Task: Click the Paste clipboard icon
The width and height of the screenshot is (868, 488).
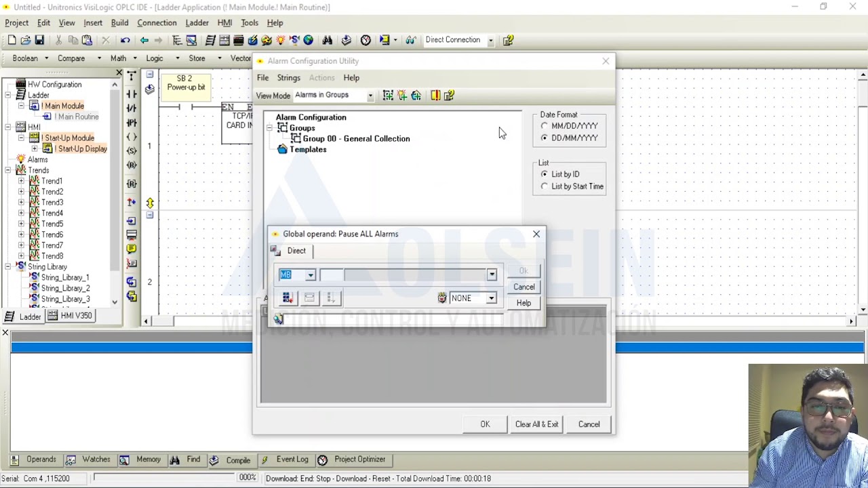Action: (87, 41)
